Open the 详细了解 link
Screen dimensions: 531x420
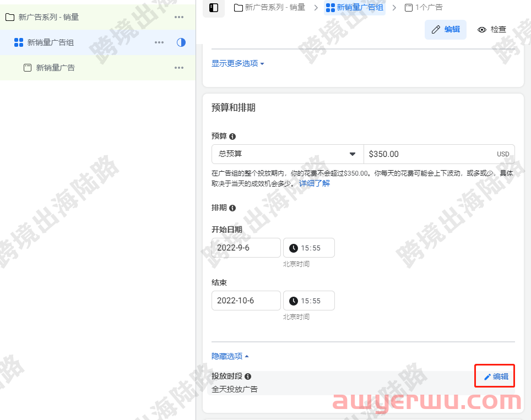(315, 183)
